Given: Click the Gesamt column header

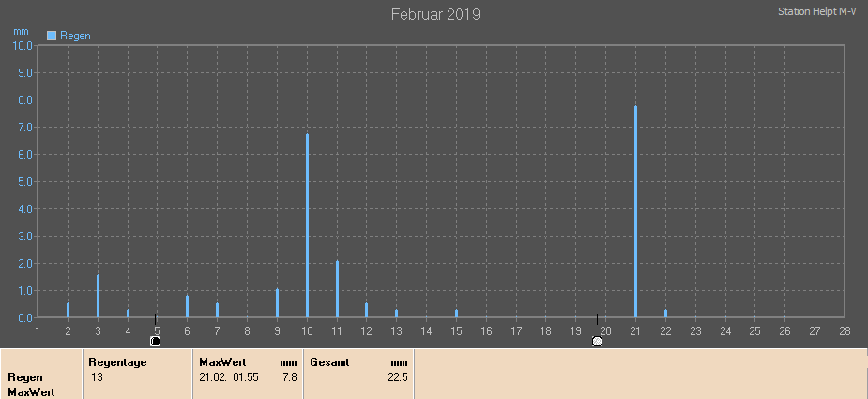Looking at the screenshot, I should [x=330, y=363].
